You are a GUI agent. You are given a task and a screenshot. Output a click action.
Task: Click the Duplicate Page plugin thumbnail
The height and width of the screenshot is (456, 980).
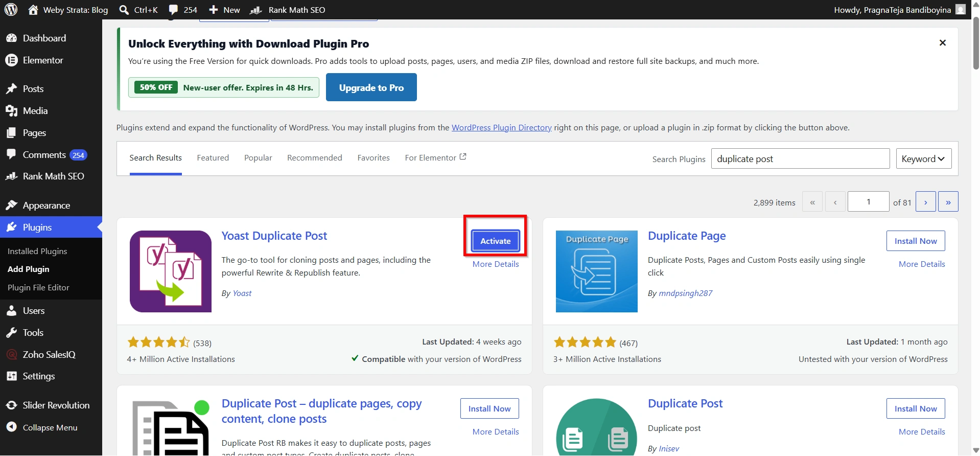597,271
